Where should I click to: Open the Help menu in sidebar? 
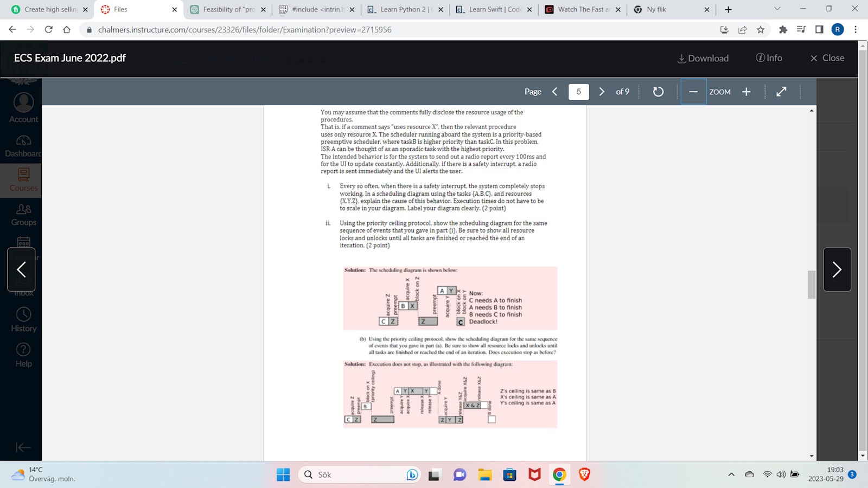[x=23, y=355]
